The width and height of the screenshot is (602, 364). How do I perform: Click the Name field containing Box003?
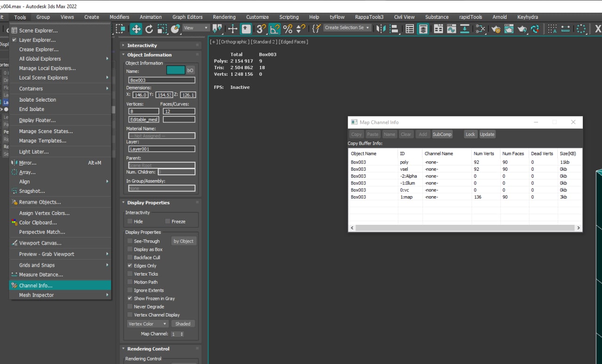[162, 80]
